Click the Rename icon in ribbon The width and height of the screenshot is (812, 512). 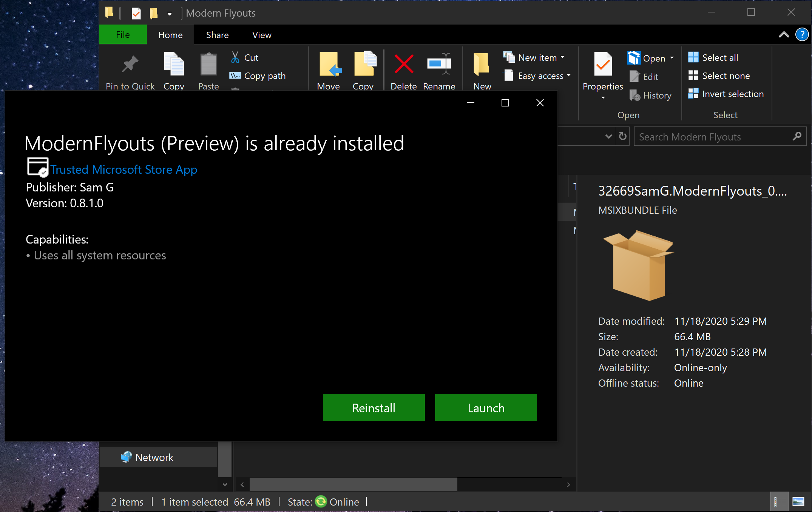(x=439, y=64)
